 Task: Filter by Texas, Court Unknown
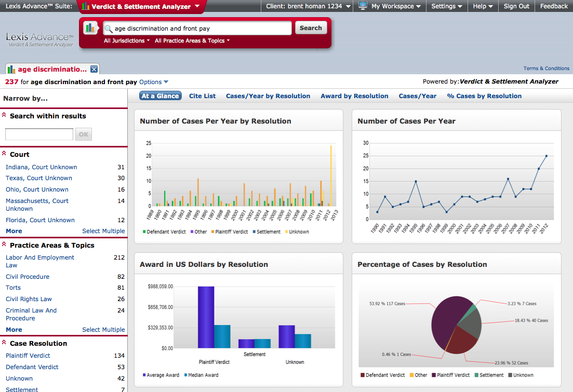[x=39, y=178]
